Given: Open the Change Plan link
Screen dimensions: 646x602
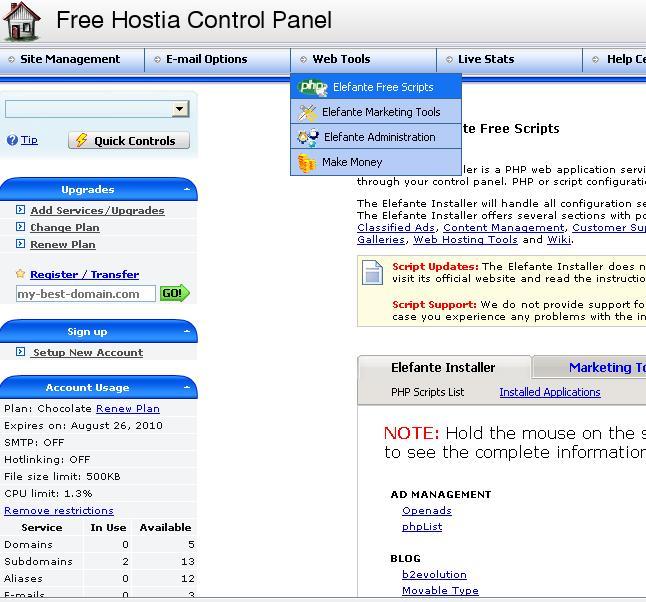Looking at the screenshot, I should point(65,227).
